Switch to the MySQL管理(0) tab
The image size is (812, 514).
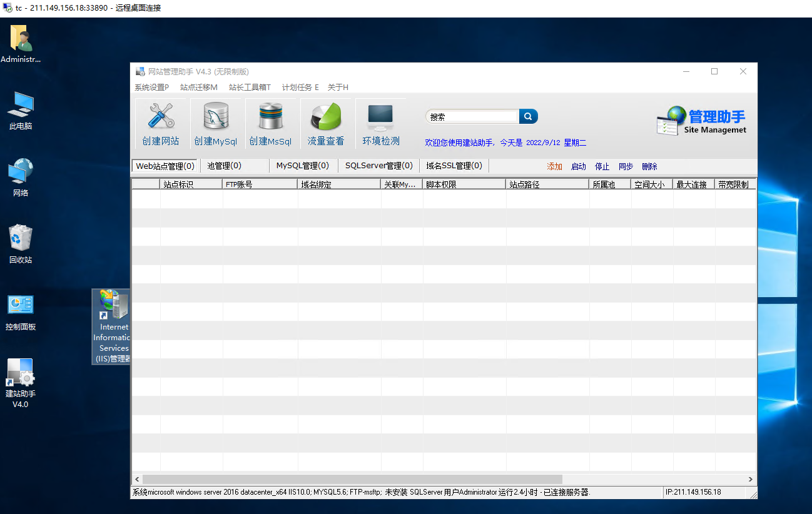tap(302, 166)
